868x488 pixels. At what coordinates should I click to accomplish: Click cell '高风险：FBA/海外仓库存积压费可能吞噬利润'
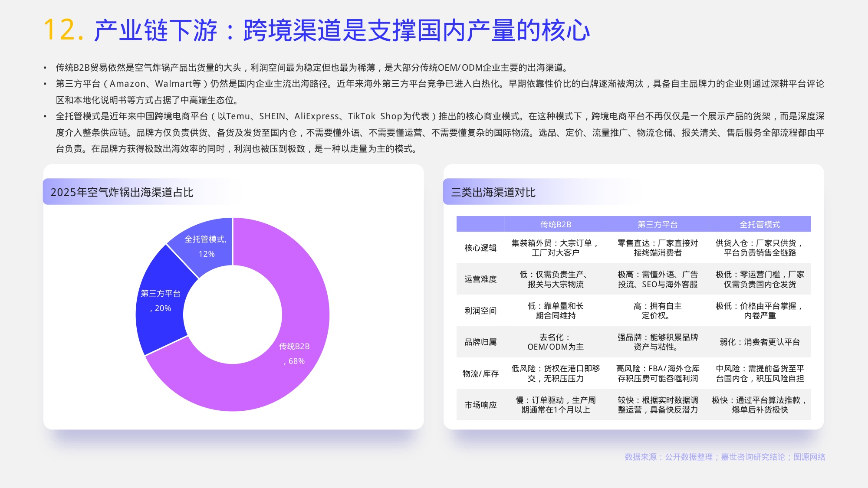click(658, 373)
